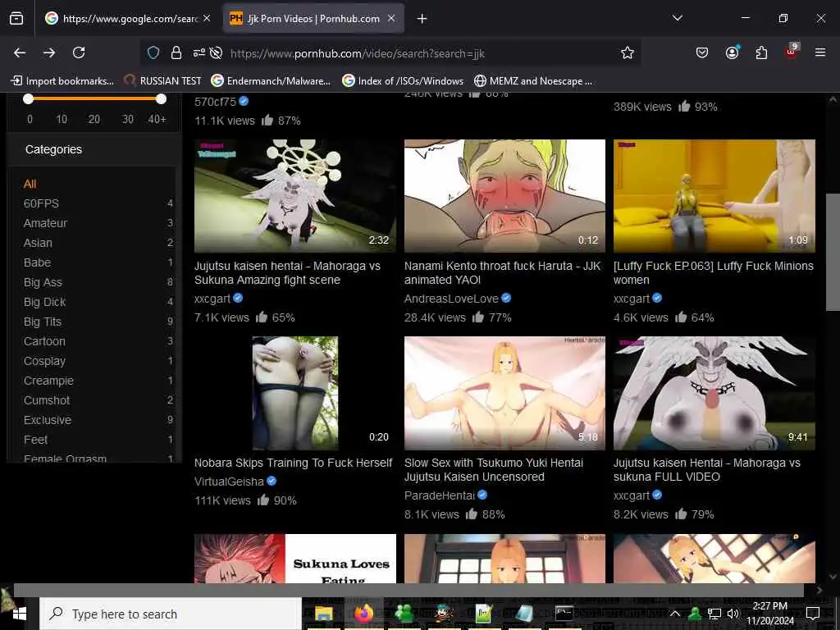Close the Google search tab
The width and height of the screenshot is (840, 630).
207,18
